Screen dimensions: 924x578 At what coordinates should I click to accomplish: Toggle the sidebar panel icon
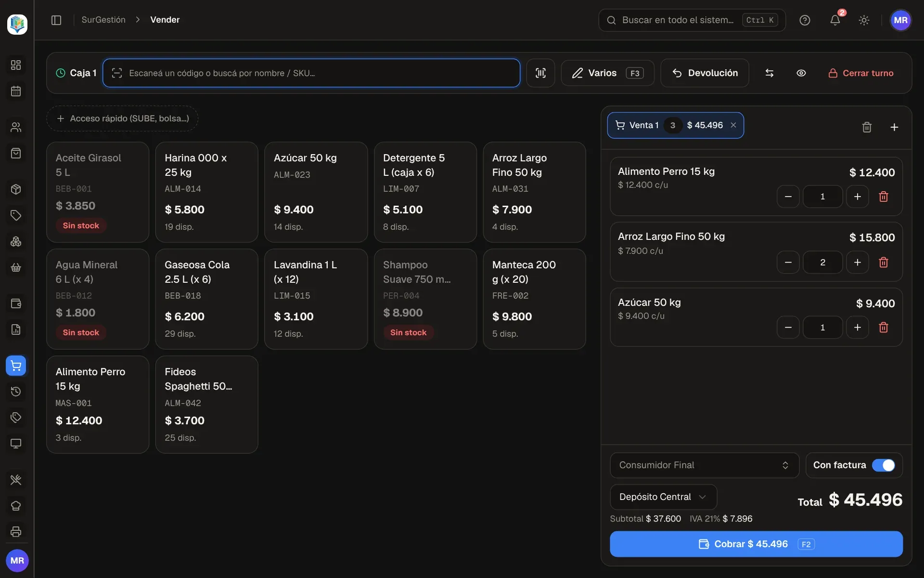[x=56, y=20]
